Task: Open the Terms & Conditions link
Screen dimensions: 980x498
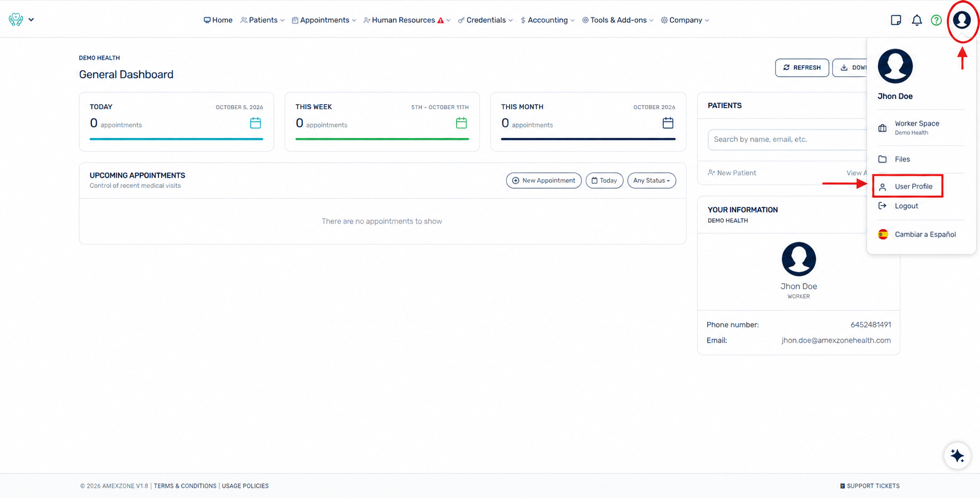Action: click(x=185, y=486)
